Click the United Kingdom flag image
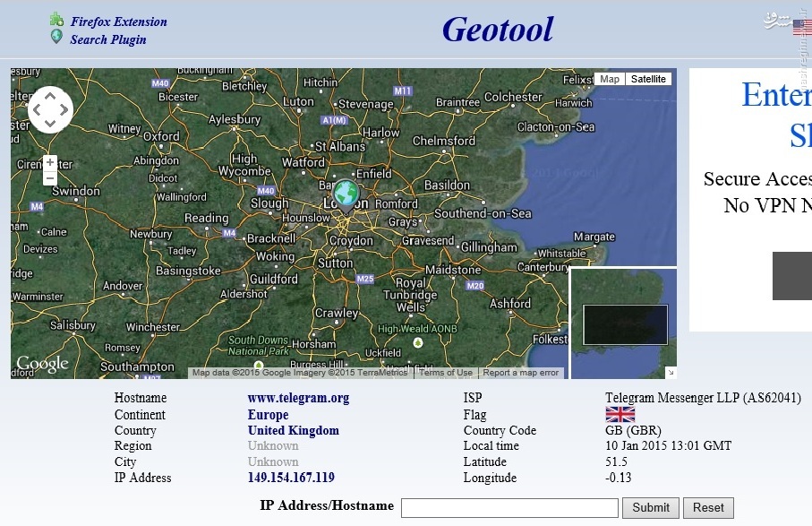 click(x=620, y=415)
